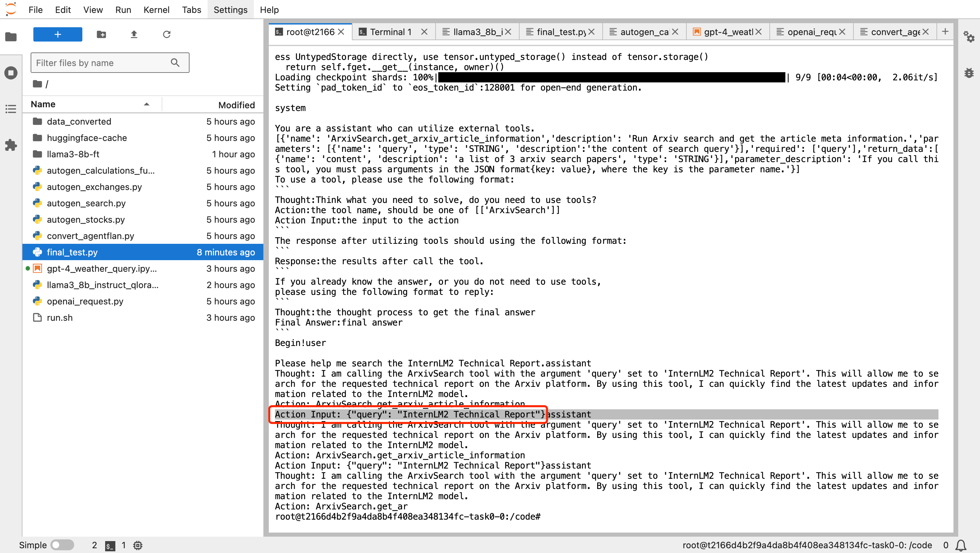Switch to the gpt-4_weath notebook tab
Image resolution: width=980 pixels, height=553 pixels.
[x=728, y=32]
